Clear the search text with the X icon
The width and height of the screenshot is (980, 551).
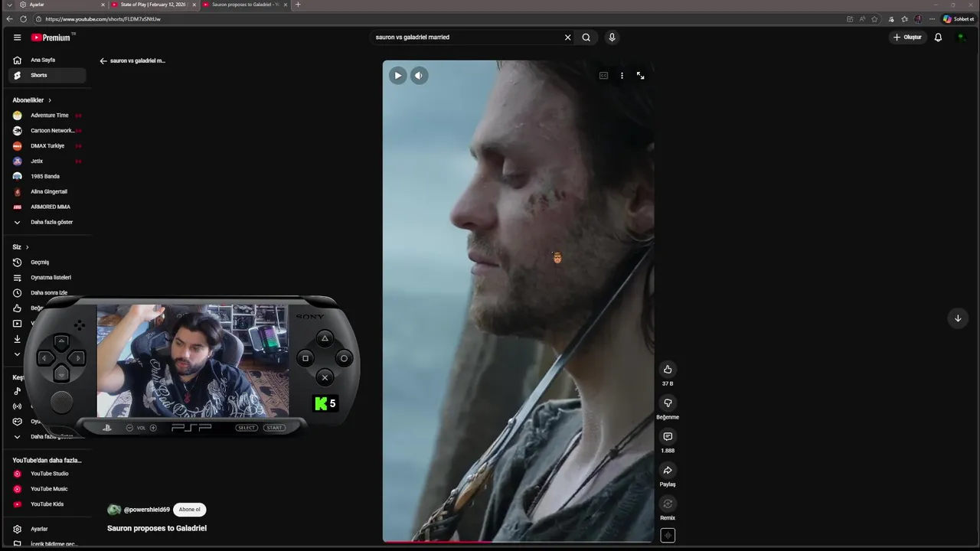click(567, 37)
